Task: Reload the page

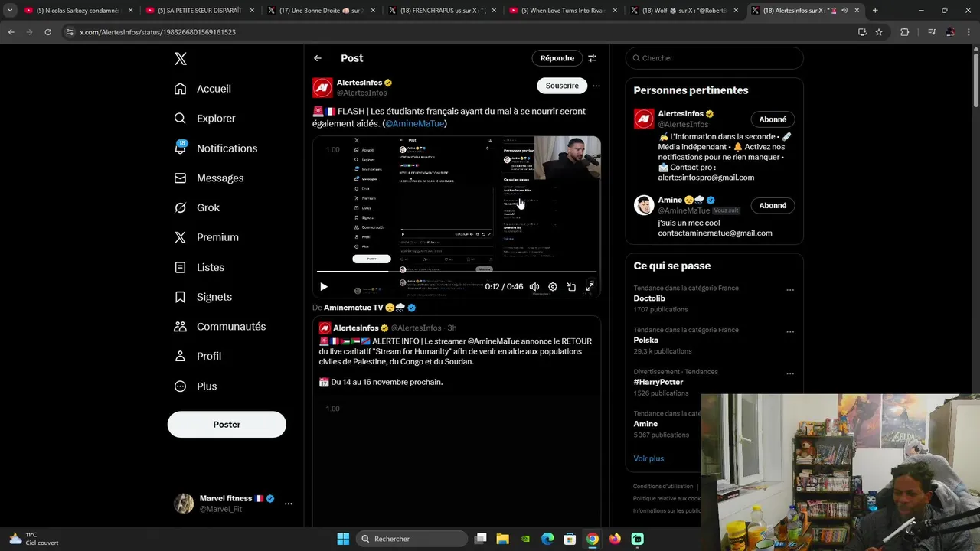Action: point(47,32)
